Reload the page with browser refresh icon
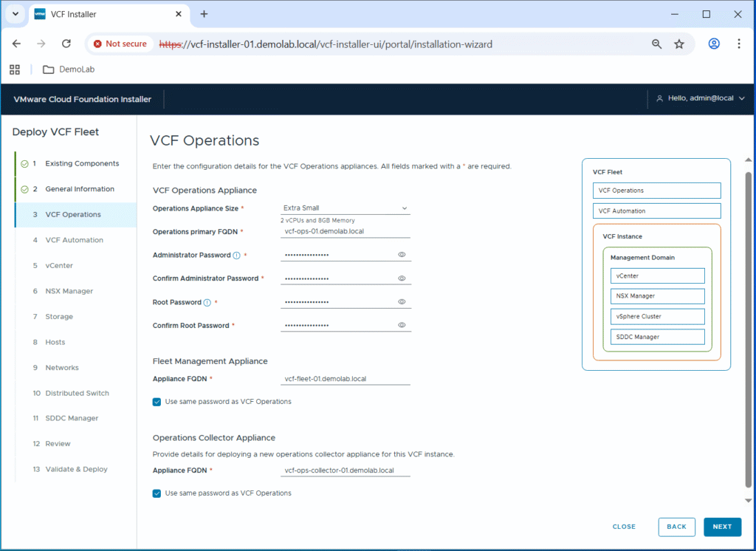The height and width of the screenshot is (551, 756). point(66,44)
